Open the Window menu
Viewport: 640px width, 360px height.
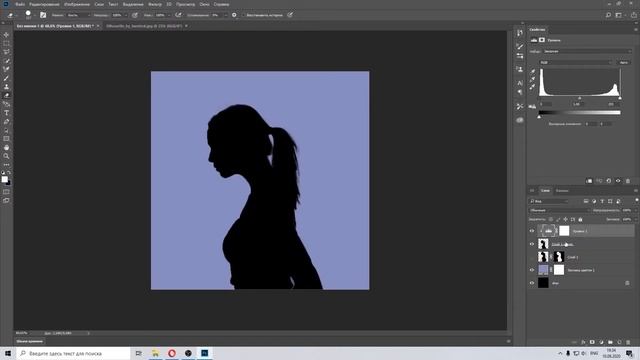[204, 4]
